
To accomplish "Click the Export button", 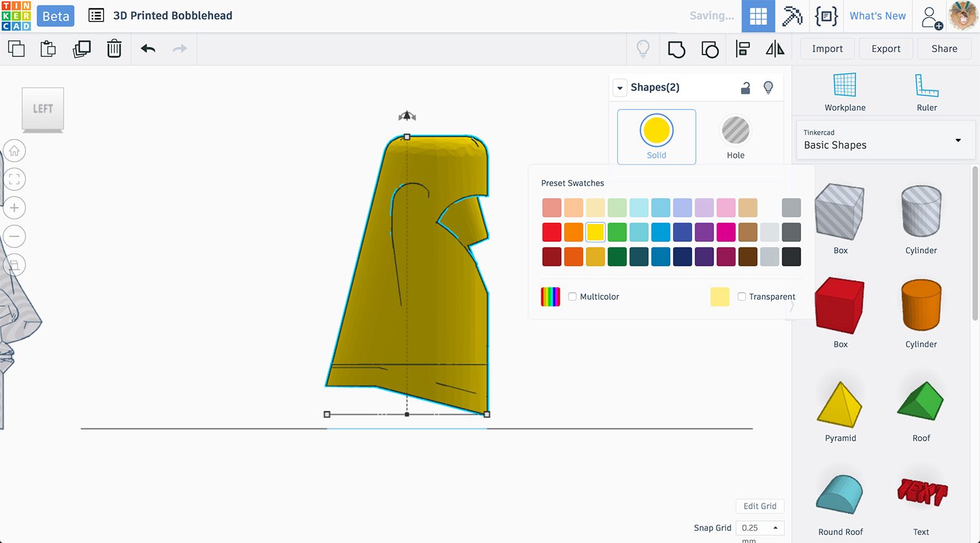I will (886, 49).
